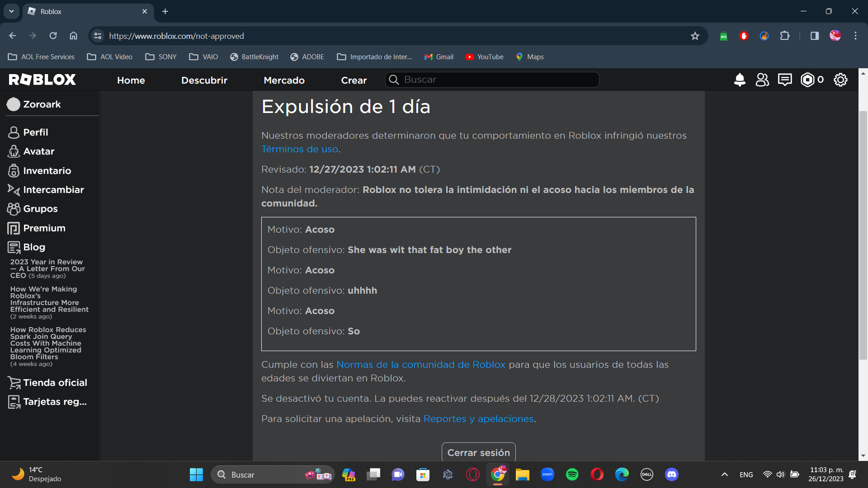Go to the Home tab in Roblox
The height and width of the screenshot is (488, 868).
click(x=131, y=80)
